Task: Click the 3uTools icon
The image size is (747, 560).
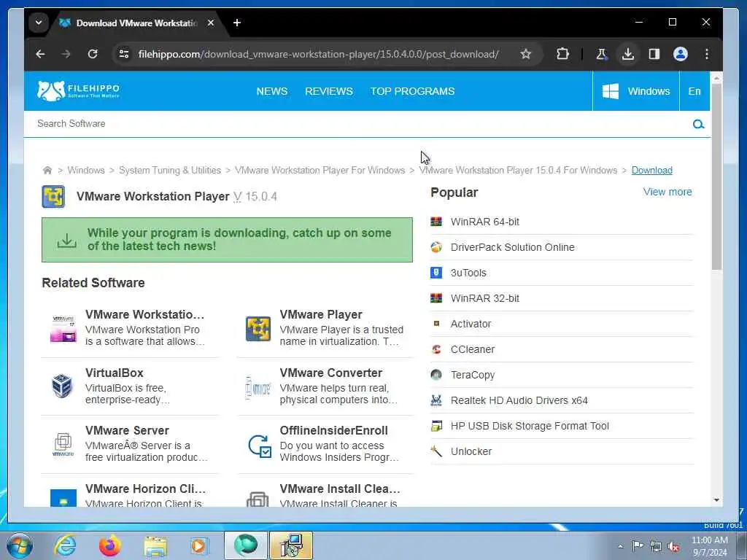Action: 436,273
